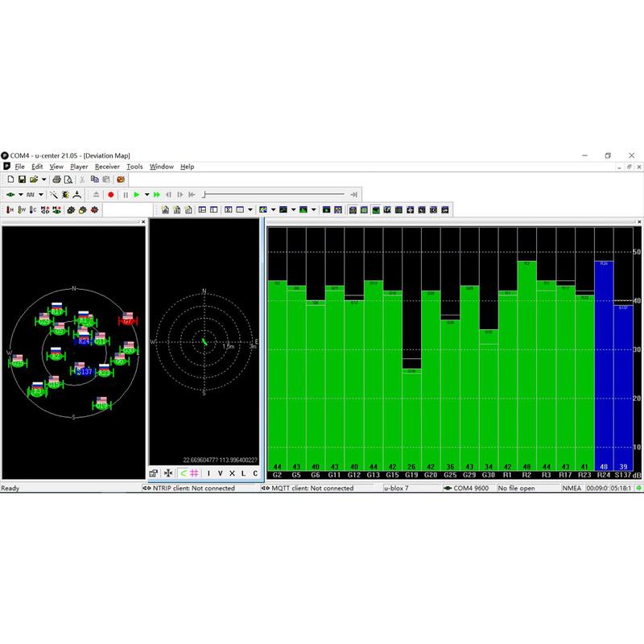Toggle the grid display button
Viewport: 644px width, 644px height.
click(x=194, y=473)
